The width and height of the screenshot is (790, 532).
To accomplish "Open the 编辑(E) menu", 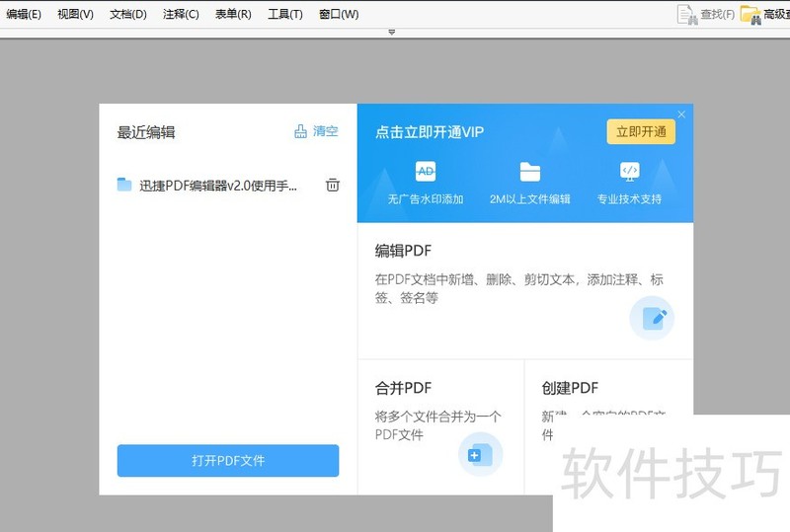I will (x=23, y=14).
